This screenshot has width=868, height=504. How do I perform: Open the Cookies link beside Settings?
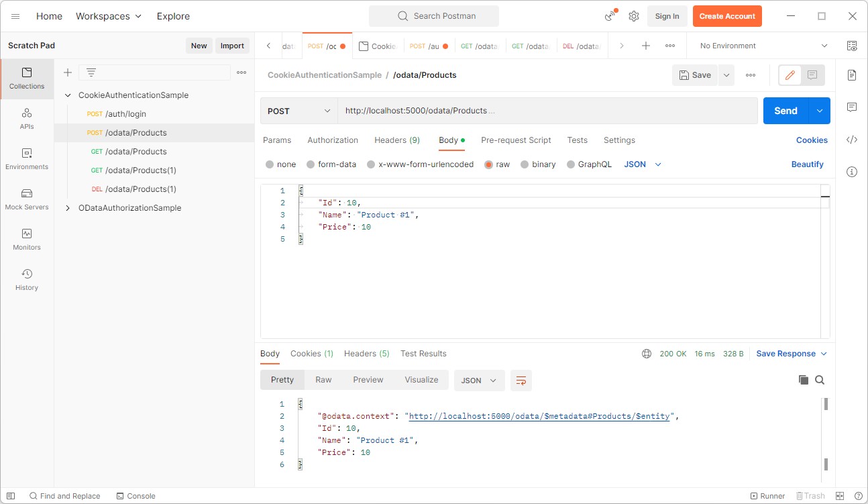pos(812,140)
